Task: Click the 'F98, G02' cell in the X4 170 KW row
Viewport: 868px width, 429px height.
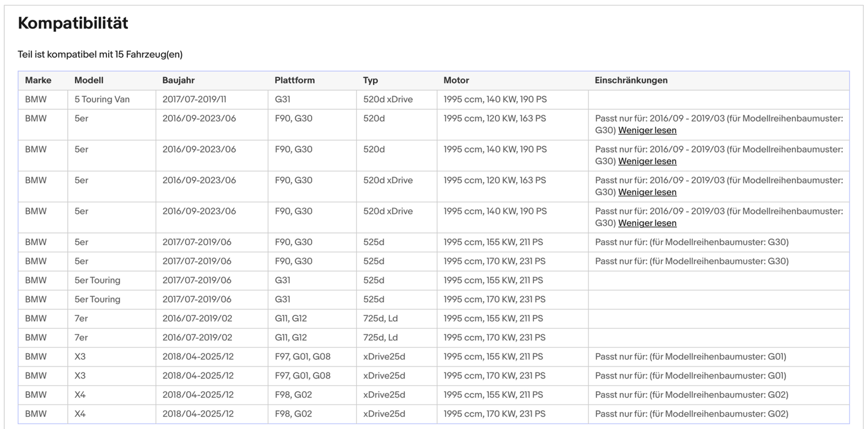Action: pyautogui.click(x=293, y=414)
